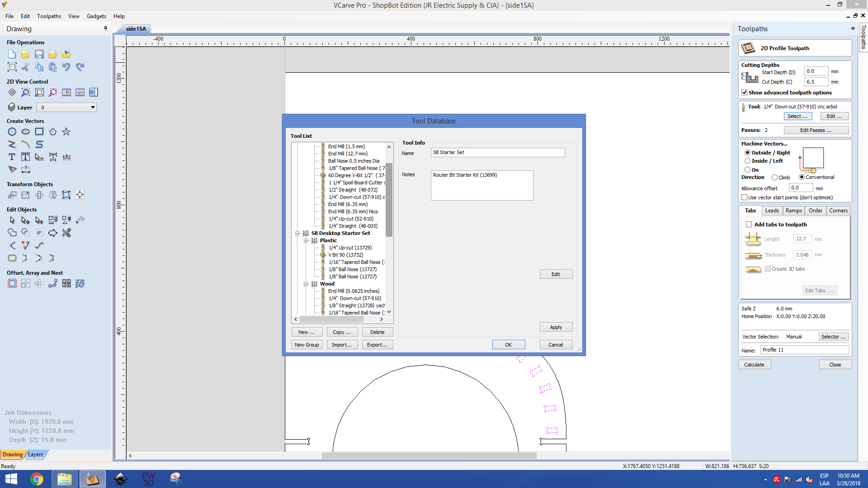The height and width of the screenshot is (488, 868).
Task: Toggle Show advanced toolpath options
Action: tap(745, 93)
